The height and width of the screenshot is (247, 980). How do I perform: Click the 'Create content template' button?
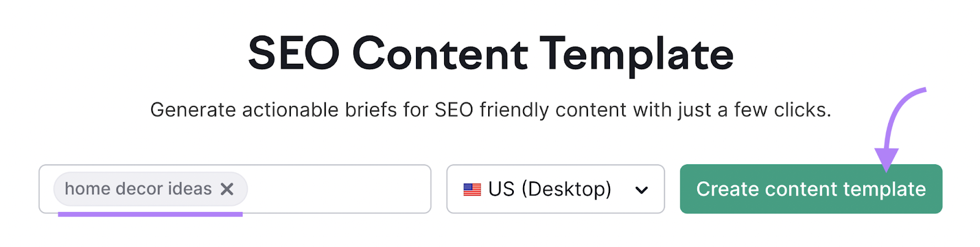(x=811, y=189)
